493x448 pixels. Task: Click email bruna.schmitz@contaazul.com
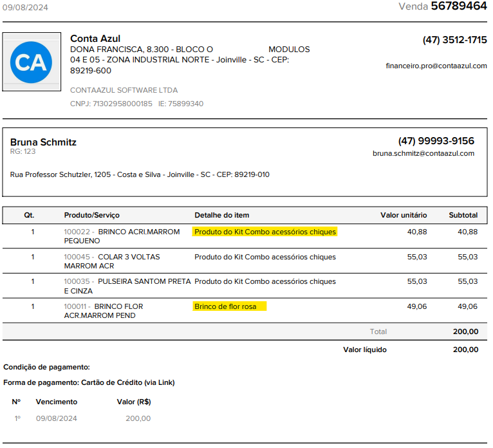point(423,153)
